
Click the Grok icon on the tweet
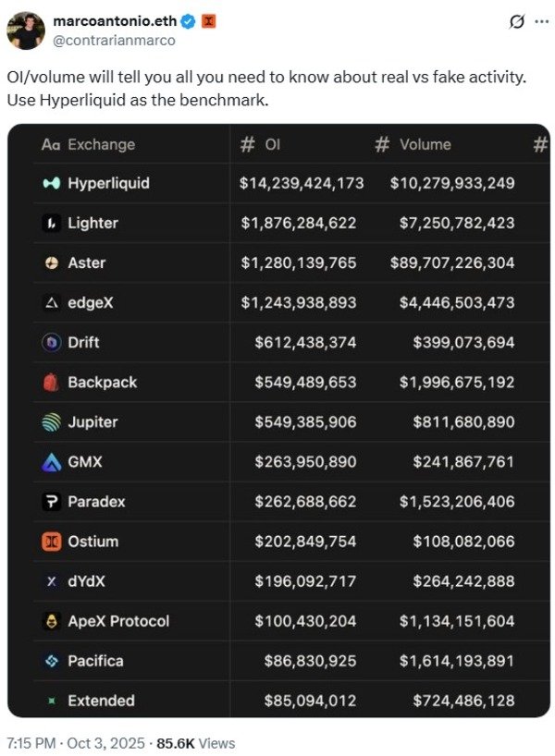point(518,20)
